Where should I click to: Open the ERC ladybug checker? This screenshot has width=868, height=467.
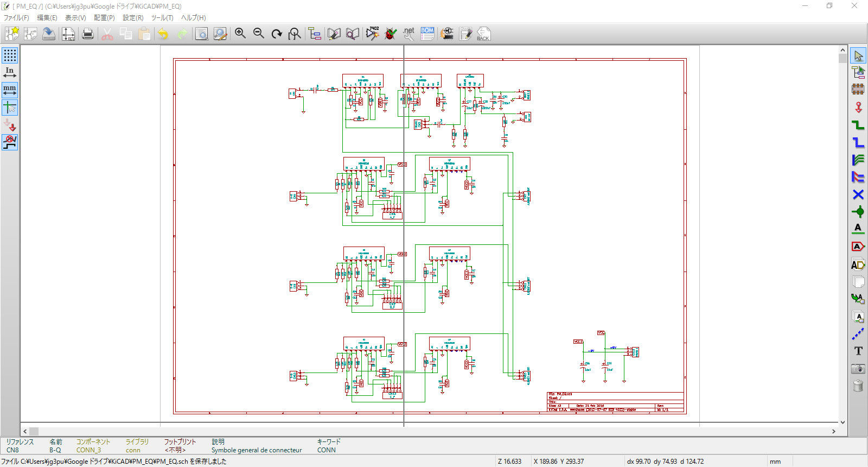[x=390, y=34]
